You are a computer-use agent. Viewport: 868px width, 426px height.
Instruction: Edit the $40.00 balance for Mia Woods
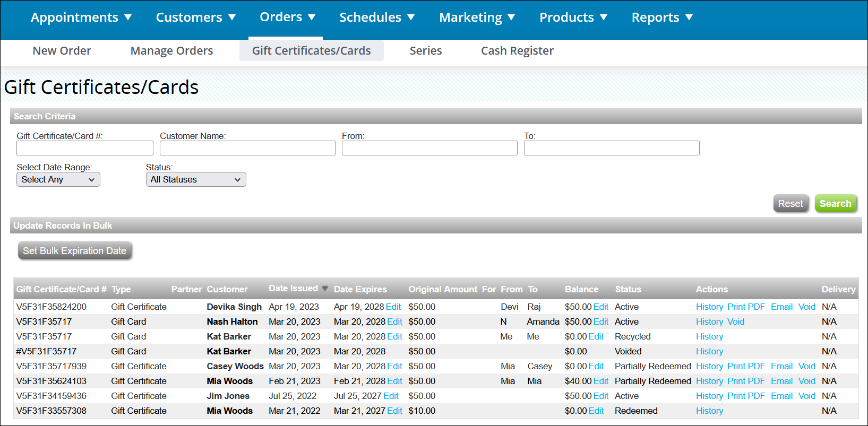(600, 381)
